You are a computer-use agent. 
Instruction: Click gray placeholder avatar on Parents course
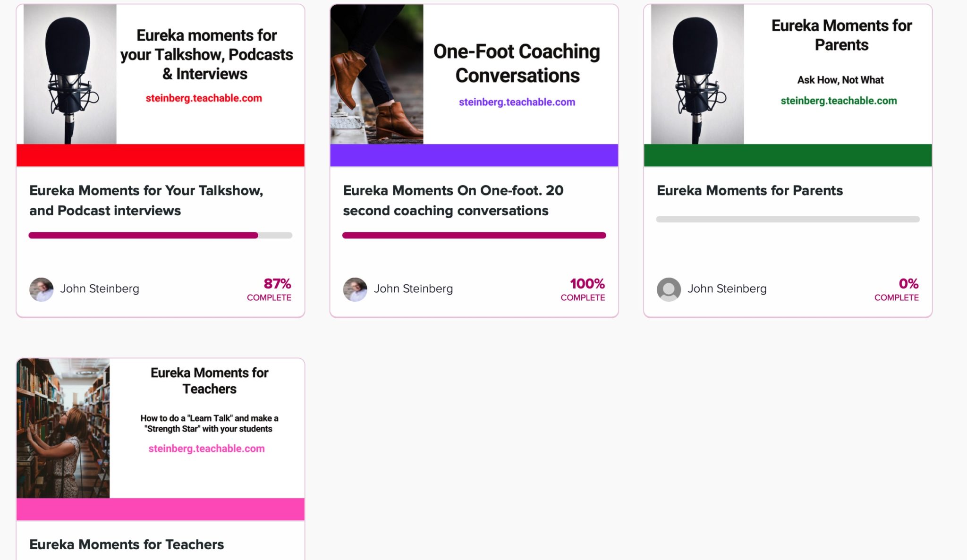pyautogui.click(x=669, y=289)
